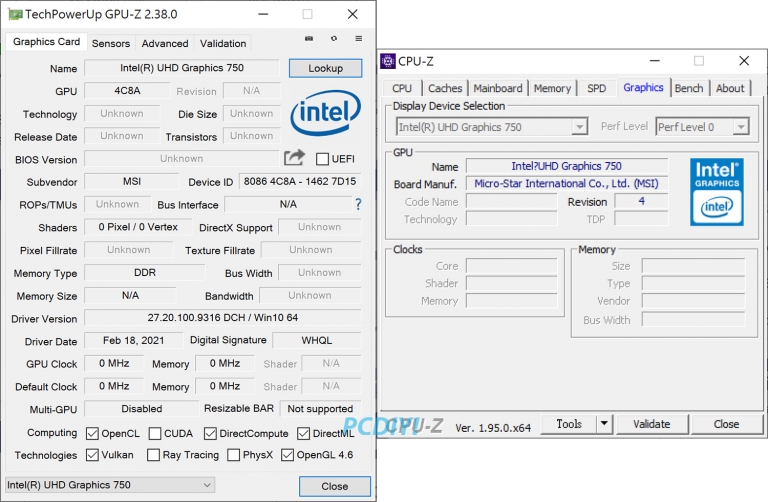Click the Intel logo in GPU-Z

[325, 113]
